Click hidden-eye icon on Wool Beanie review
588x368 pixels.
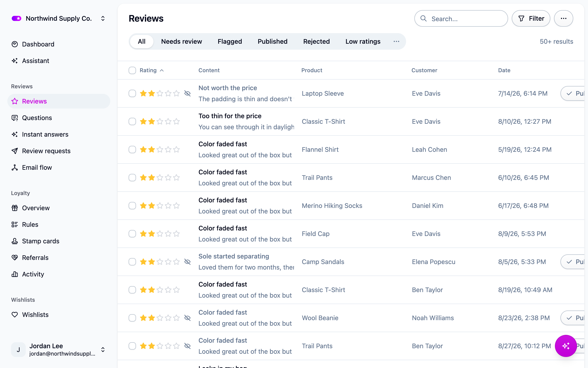point(187,318)
